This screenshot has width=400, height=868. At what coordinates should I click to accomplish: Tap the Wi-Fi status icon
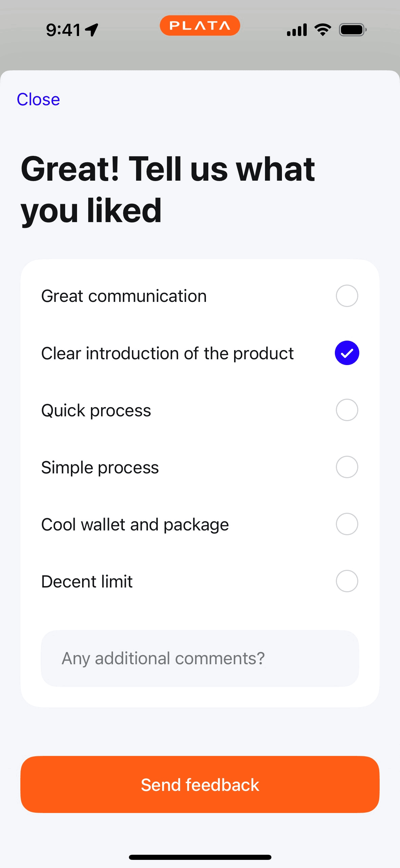(323, 30)
